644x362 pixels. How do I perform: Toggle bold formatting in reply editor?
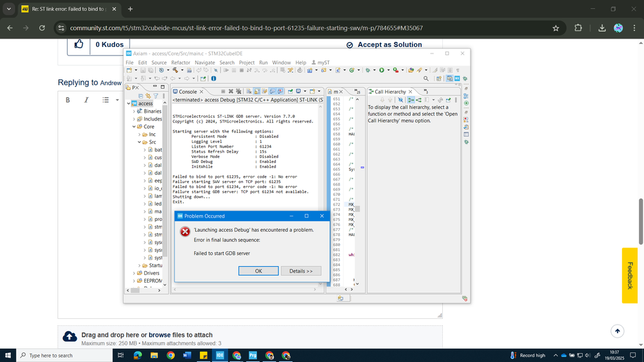point(68,100)
